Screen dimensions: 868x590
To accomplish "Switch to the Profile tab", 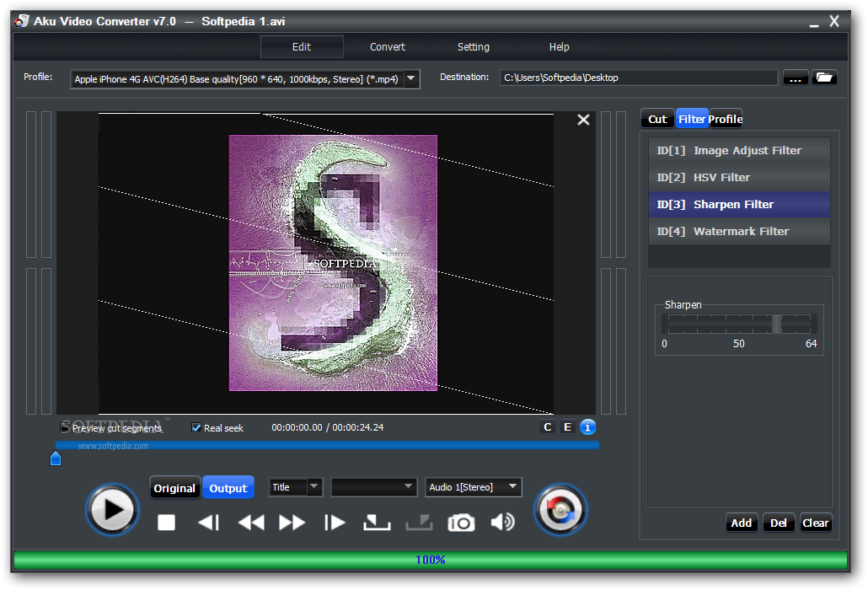I will coord(726,119).
